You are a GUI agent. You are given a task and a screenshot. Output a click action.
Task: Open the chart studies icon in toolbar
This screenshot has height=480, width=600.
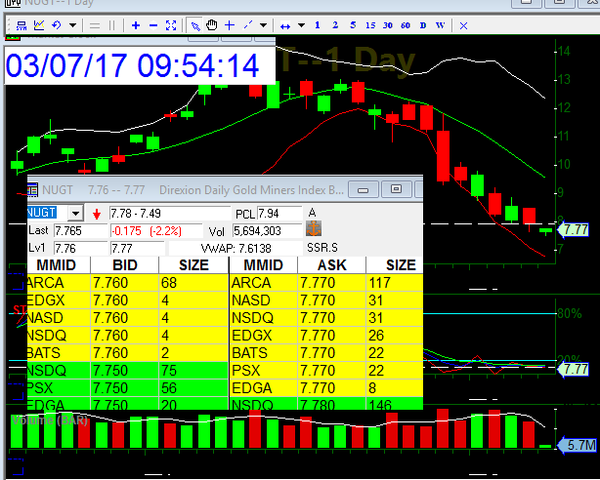tap(40, 25)
